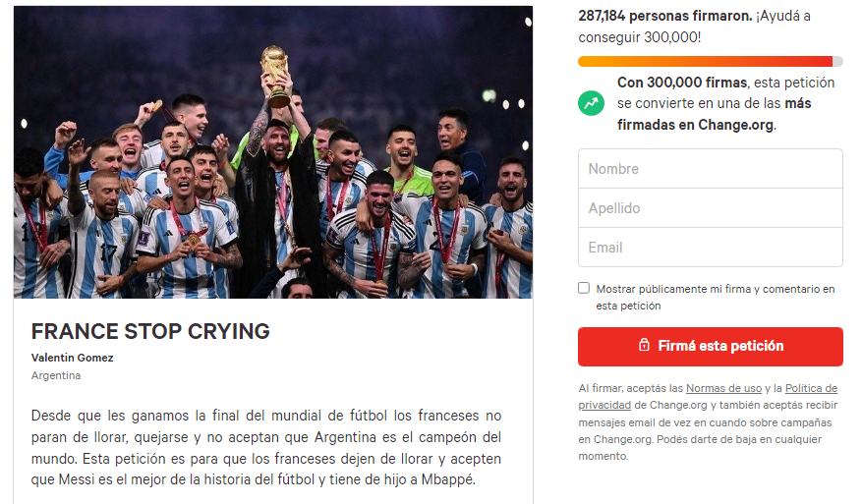Select the Apellido input field

(x=711, y=208)
